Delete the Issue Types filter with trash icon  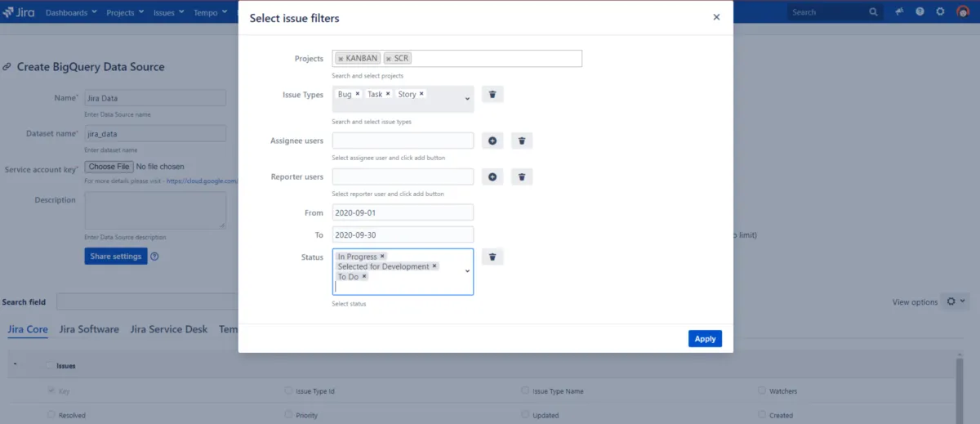pos(492,94)
